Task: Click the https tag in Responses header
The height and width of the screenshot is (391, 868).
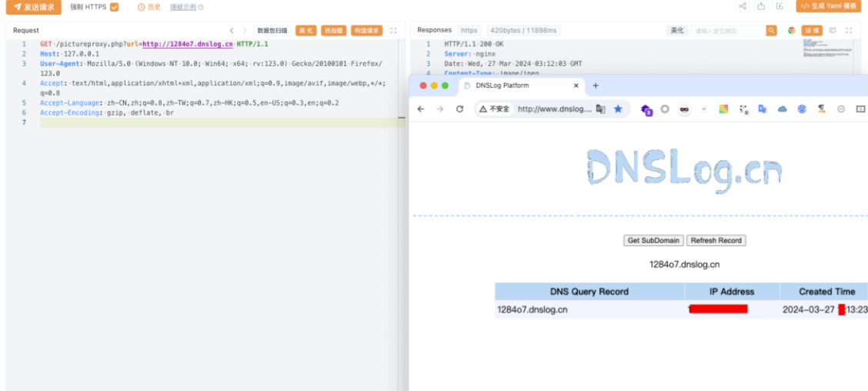Action: 469,31
